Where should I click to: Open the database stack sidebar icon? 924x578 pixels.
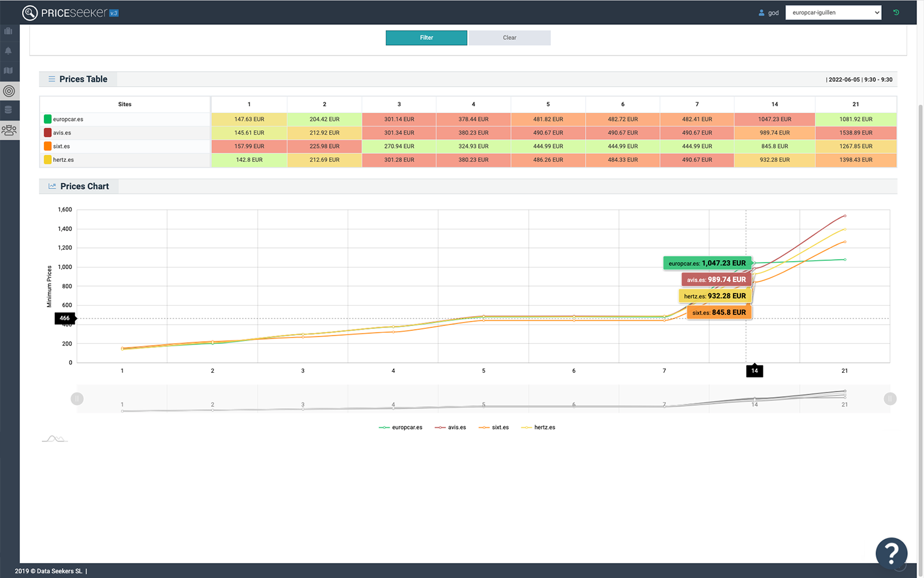tap(8, 110)
